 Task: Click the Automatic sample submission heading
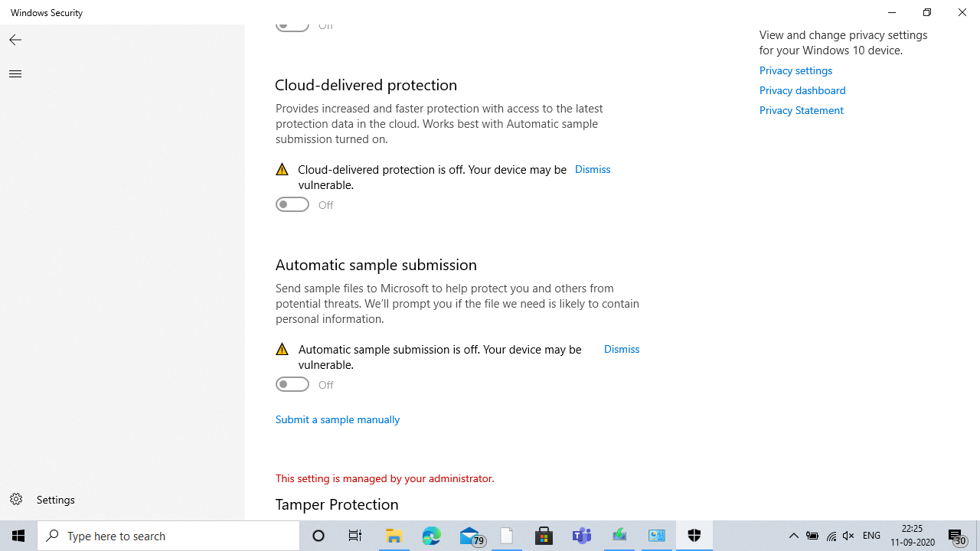376,265
